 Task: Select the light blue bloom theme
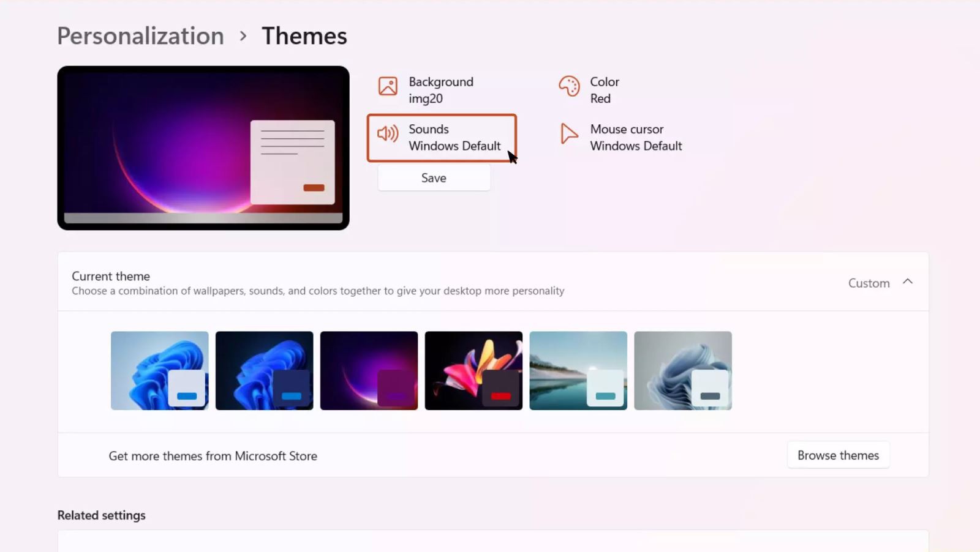(160, 370)
